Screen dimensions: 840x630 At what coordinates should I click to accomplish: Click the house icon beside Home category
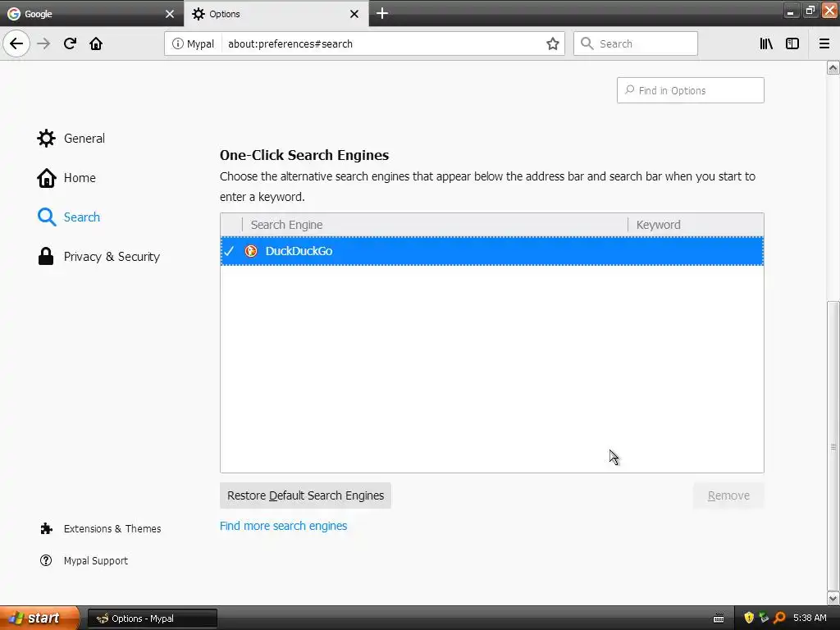[47, 178]
